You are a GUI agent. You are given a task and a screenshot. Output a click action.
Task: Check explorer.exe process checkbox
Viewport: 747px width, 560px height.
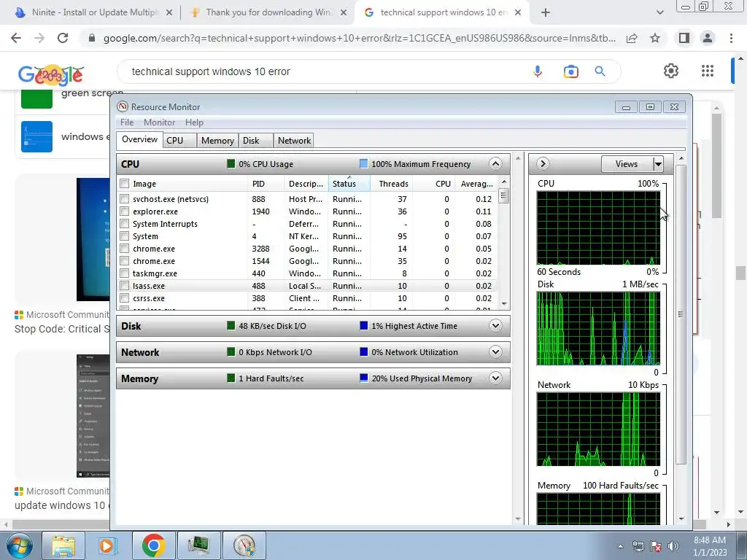(124, 211)
